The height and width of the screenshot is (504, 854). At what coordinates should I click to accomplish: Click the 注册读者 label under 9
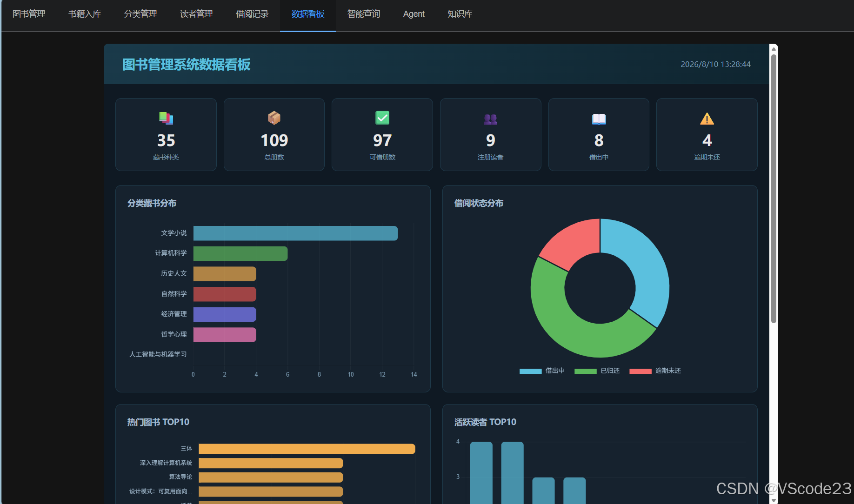491,157
